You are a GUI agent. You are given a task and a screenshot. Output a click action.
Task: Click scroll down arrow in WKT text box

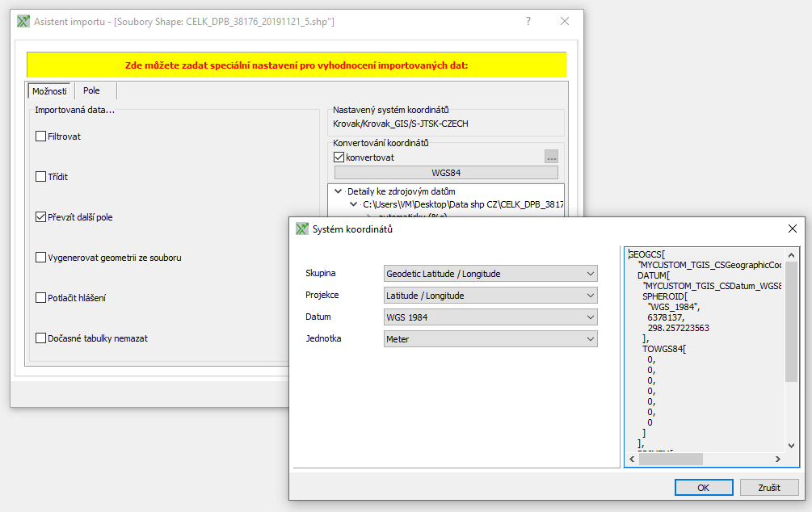tap(791, 445)
